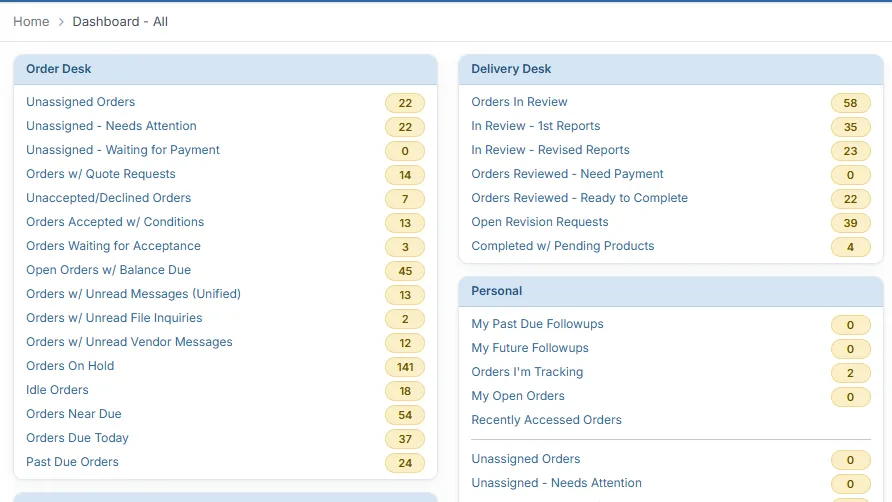This screenshot has width=892, height=502.
Task: Go to Home in the breadcrumb
Action: (31, 22)
